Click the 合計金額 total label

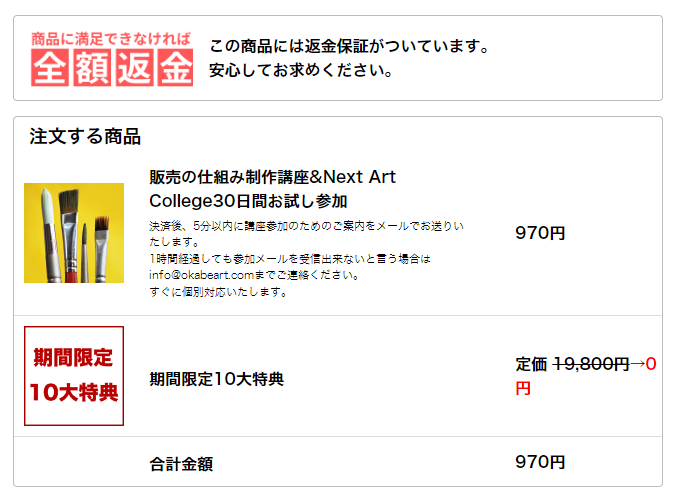click(x=181, y=463)
